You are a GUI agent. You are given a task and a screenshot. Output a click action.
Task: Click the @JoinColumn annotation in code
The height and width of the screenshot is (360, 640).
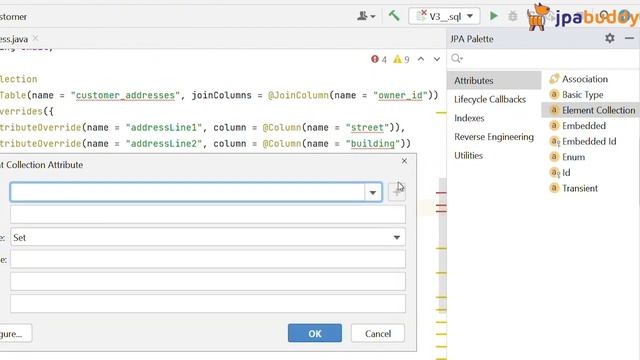(x=298, y=95)
